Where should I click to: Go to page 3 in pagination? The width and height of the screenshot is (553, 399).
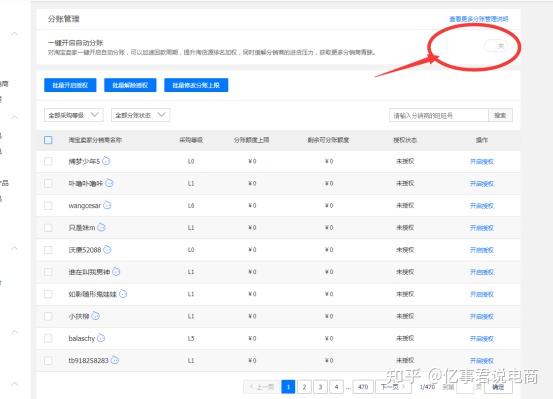coord(321,387)
